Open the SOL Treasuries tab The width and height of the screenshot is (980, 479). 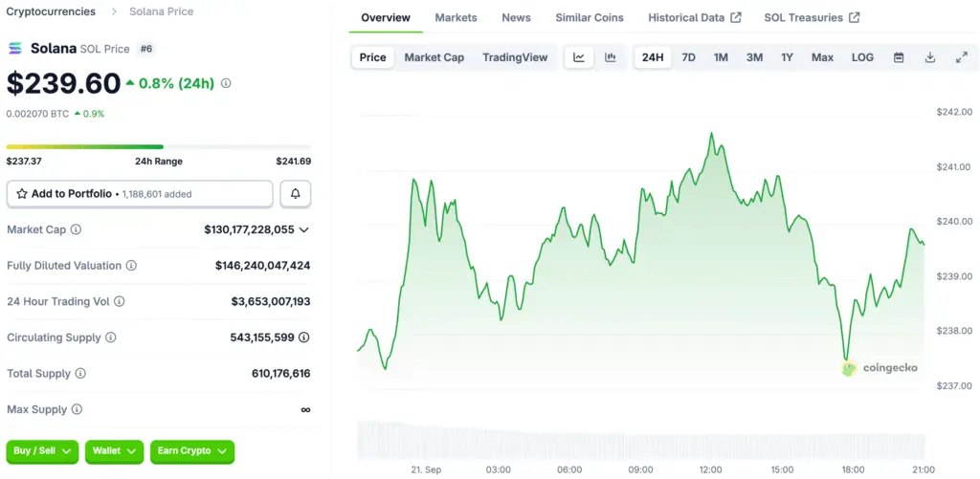click(812, 17)
